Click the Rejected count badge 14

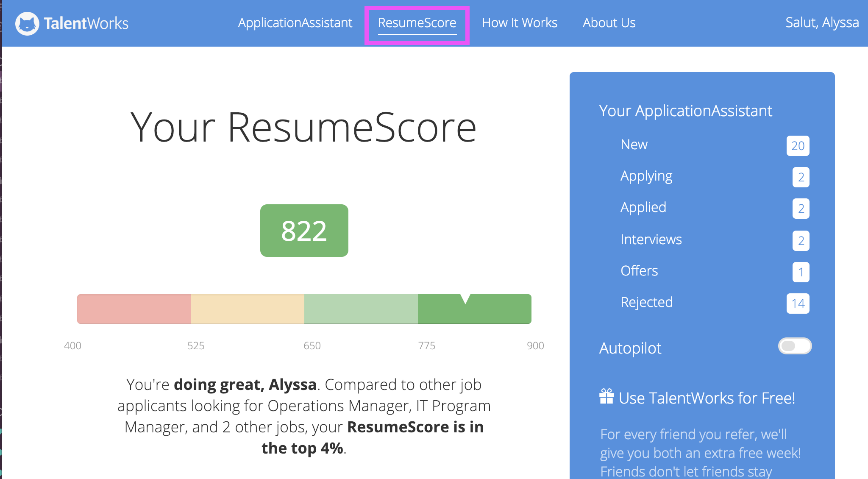797,304
